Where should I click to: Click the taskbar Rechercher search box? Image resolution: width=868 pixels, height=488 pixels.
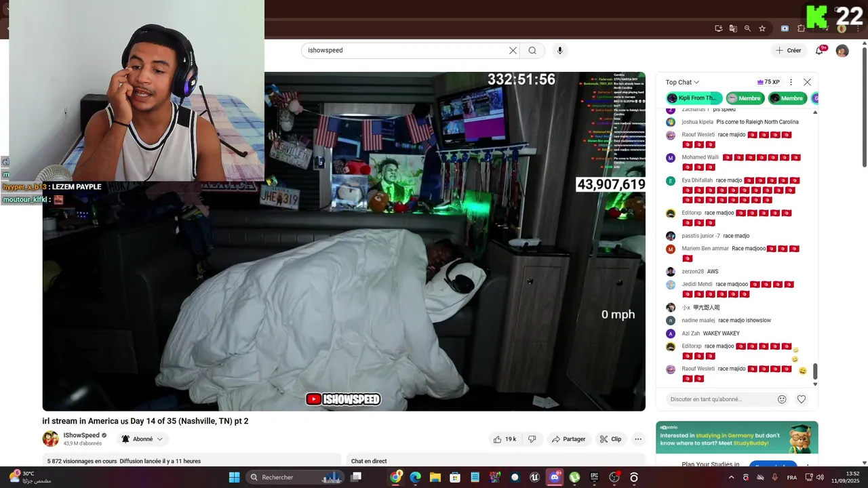(295, 477)
